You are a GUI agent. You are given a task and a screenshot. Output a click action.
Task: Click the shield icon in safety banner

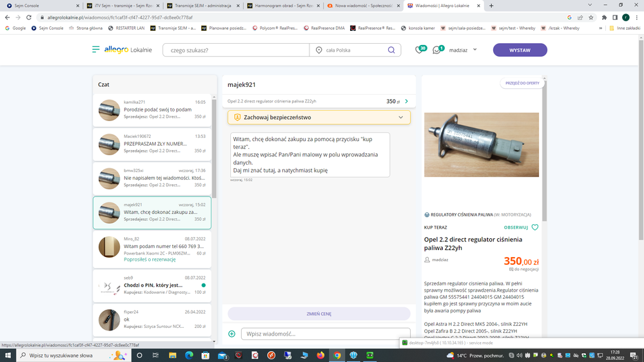[237, 117]
